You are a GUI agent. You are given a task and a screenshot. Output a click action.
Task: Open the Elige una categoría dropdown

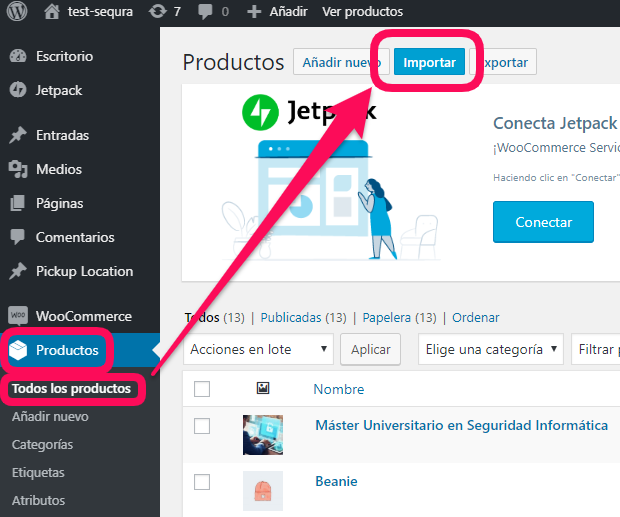coord(491,349)
